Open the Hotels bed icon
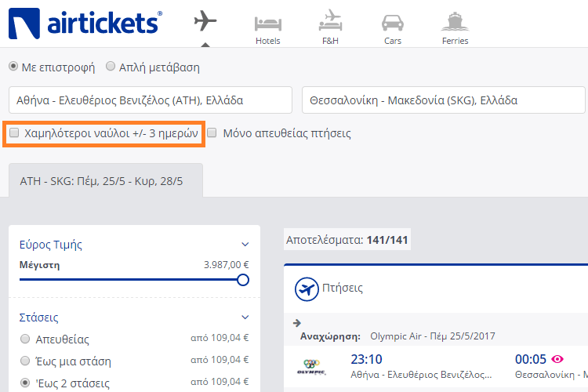The image size is (588, 392). coord(268,24)
